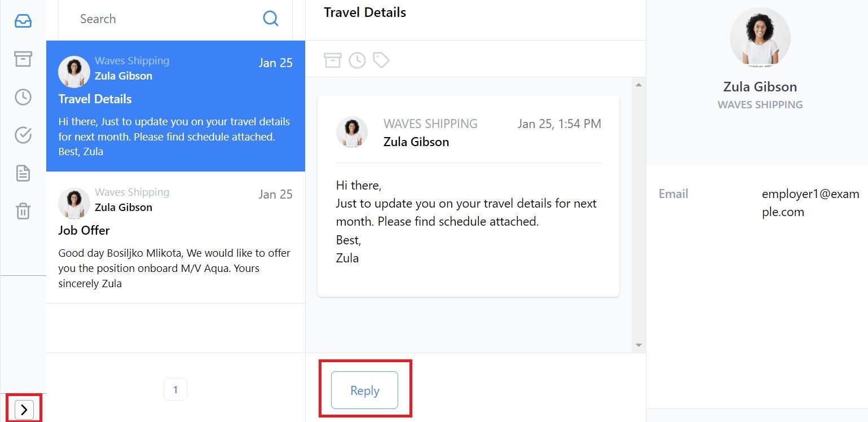The height and width of the screenshot is (422, 868).
Task: Click the sender avatar in the message header
Action: click(352, 132)
